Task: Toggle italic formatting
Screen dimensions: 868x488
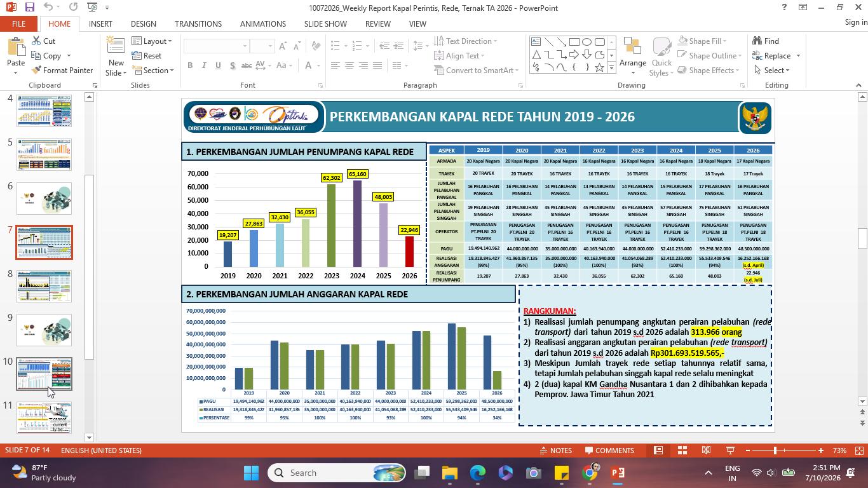Action: tap(204, 65)
